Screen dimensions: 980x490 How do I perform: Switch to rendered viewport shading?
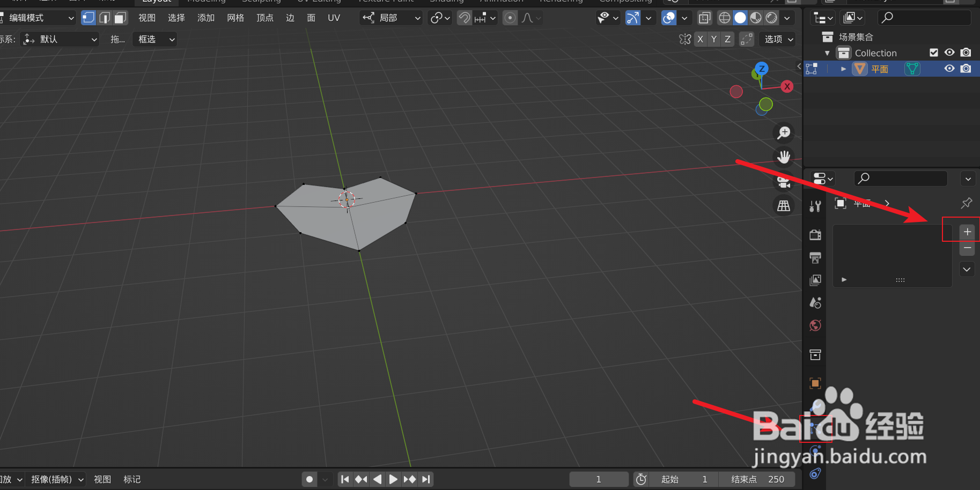(771, 18)
